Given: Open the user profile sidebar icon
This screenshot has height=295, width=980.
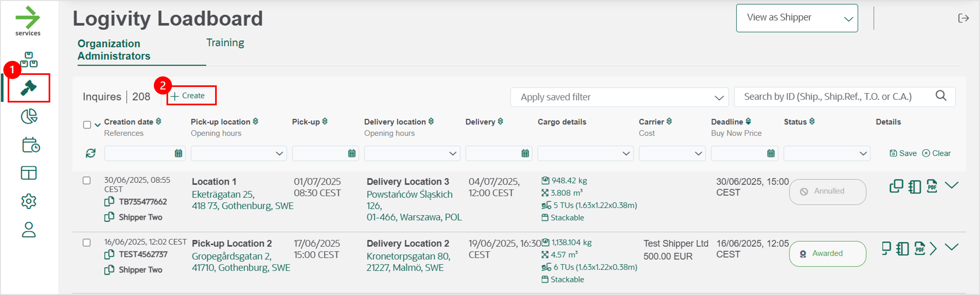Looking at the screenshot, I should [28, 230].
